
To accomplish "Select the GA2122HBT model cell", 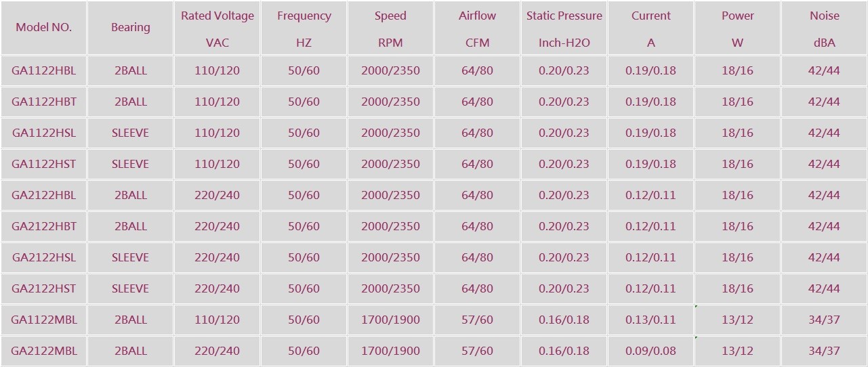I will [x=44, y=226].
